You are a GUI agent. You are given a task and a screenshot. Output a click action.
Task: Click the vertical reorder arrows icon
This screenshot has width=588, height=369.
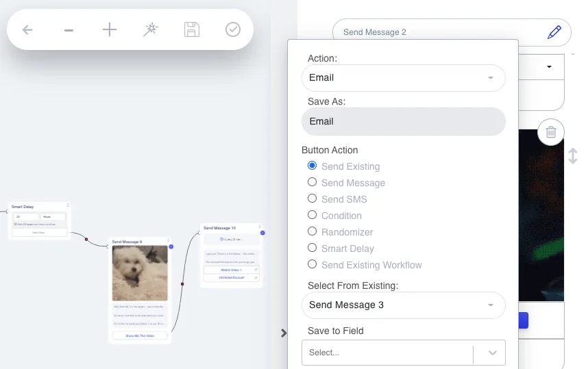(x=573, y=156)
